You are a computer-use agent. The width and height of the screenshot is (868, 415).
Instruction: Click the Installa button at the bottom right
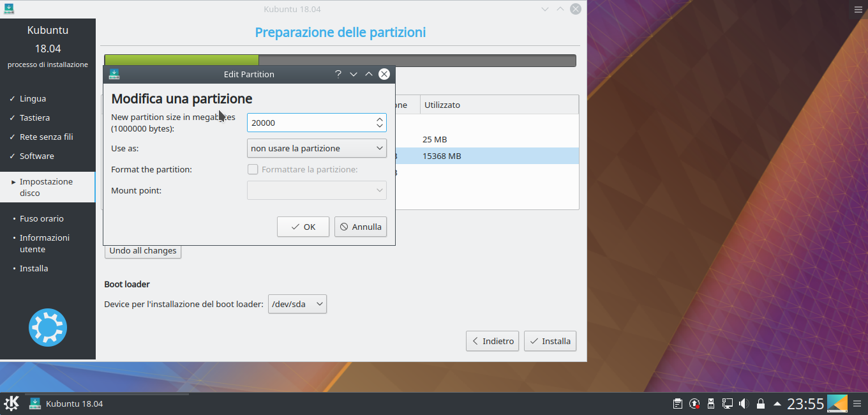tap(550, 341)
